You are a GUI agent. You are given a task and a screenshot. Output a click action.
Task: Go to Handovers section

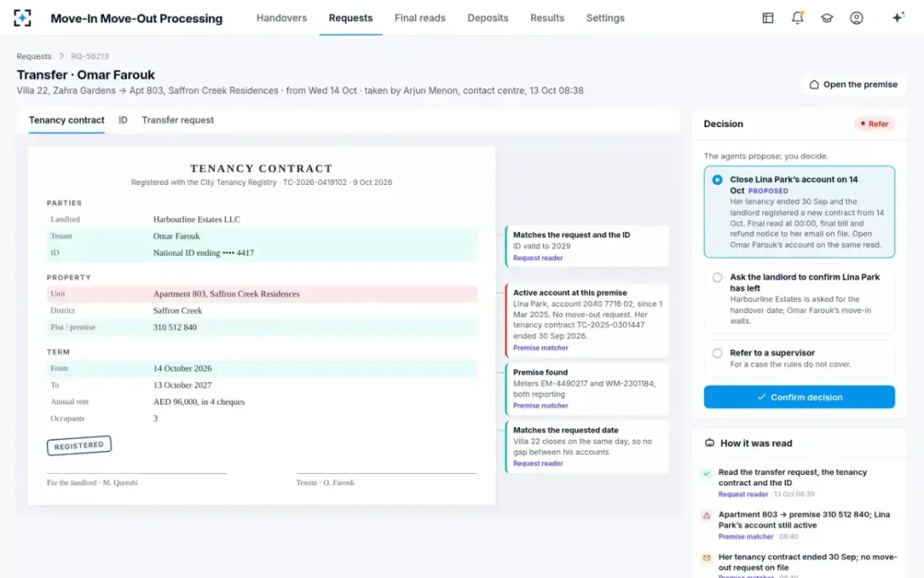coord(281,18)
